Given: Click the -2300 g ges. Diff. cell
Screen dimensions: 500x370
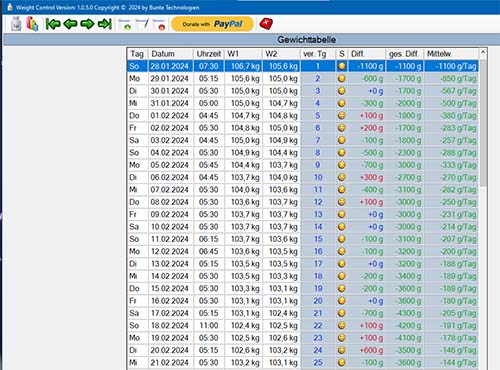Looking at the screenshot, I should pyautogui.click(x=405, y=152).
